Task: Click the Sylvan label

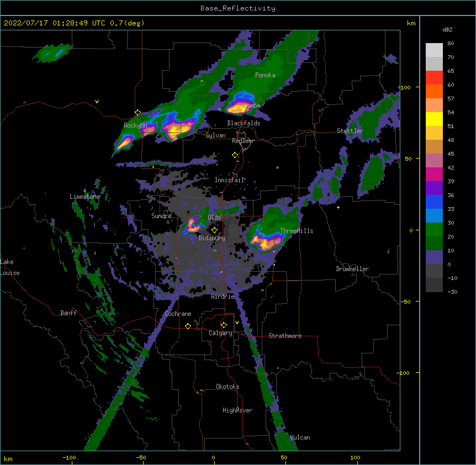Action: pyautogui.click(x=215, y=135)
